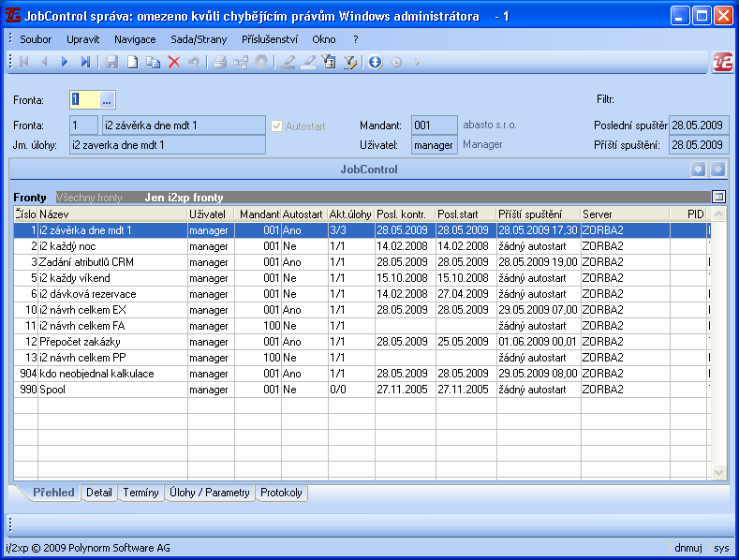Image resolution: width=739 pixels, height=560 pixels.
Task: Jump to last record arrow
Action: (85, 62)
